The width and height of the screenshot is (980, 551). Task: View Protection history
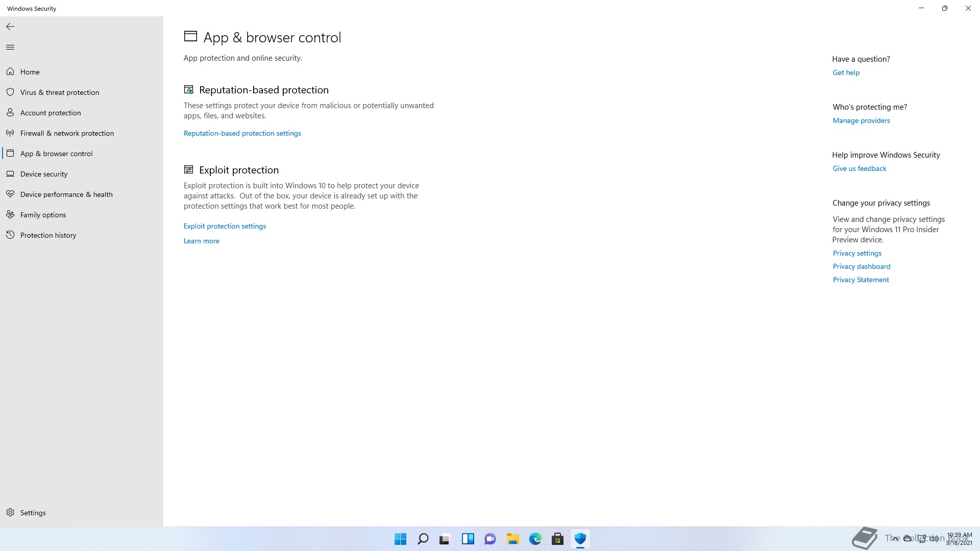82,235
